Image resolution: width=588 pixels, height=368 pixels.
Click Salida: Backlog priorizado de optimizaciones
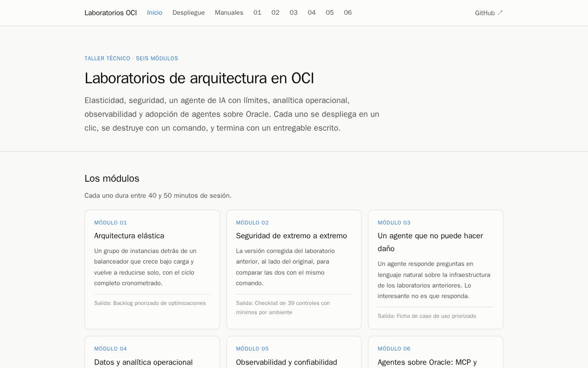150,303
